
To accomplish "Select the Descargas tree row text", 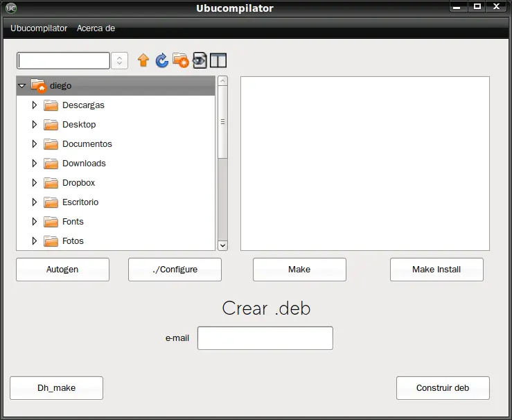I will 83,105.
